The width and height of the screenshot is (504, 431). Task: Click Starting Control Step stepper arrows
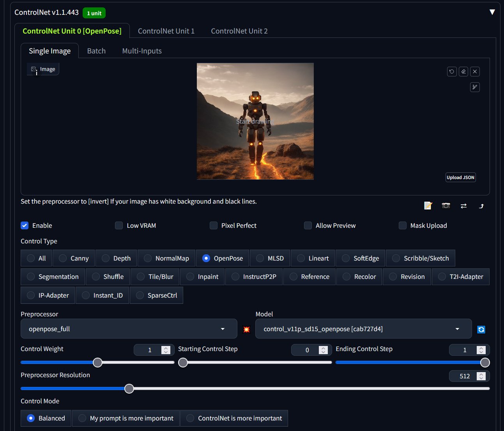[323, 350]
